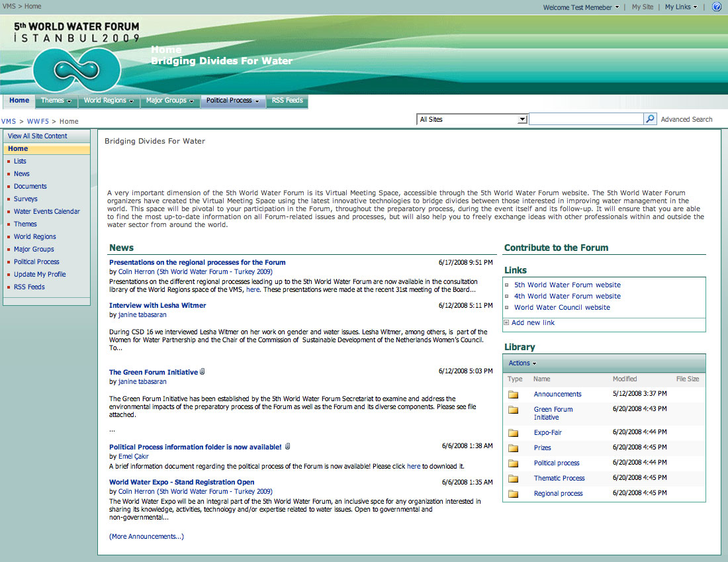Open the All Sites scope dropdown
728x562 pixels.
coord(523,119)
